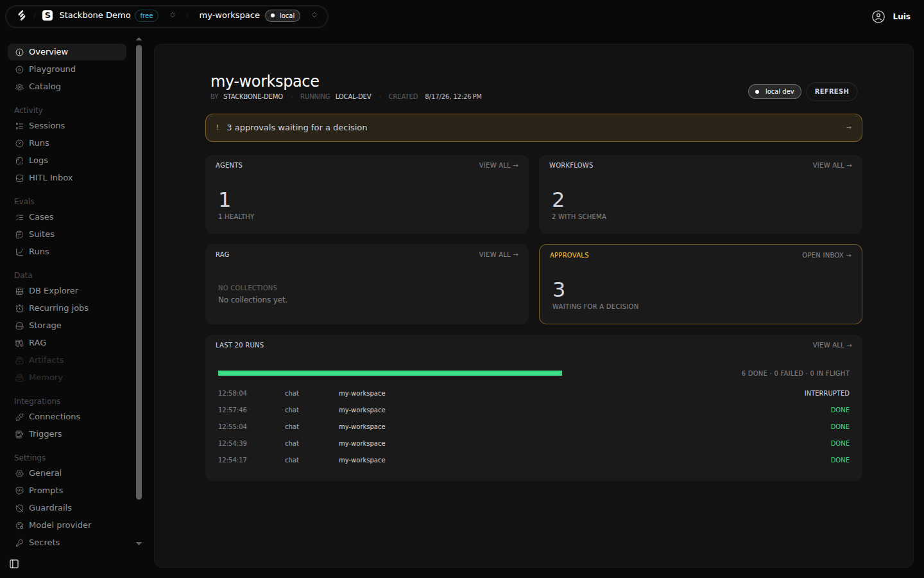Click the Overview info icon in sidebar
The image size is (924, 578).
tap(20, 52)
